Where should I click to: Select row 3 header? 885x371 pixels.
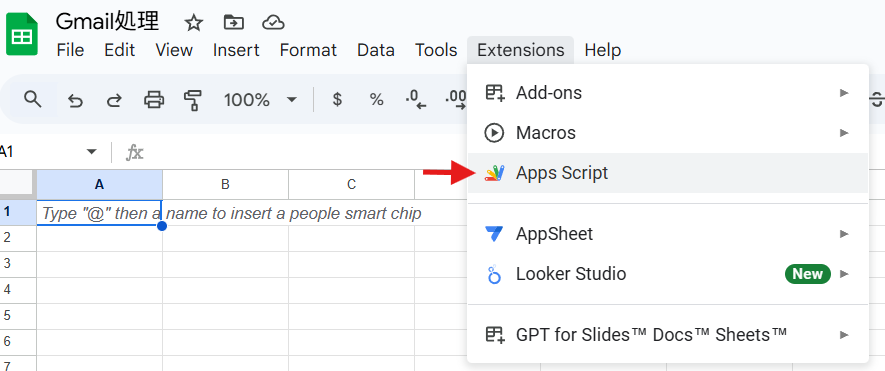click(x=18, y=264)
